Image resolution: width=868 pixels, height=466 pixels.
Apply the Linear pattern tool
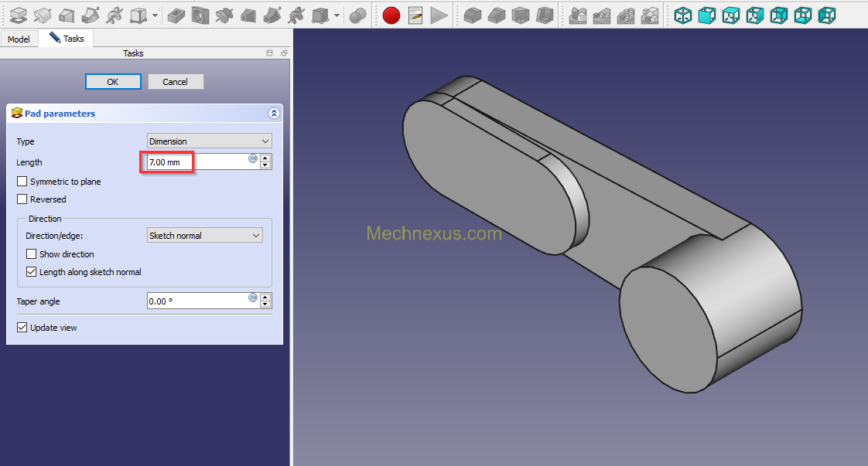[x=602, y=15]
